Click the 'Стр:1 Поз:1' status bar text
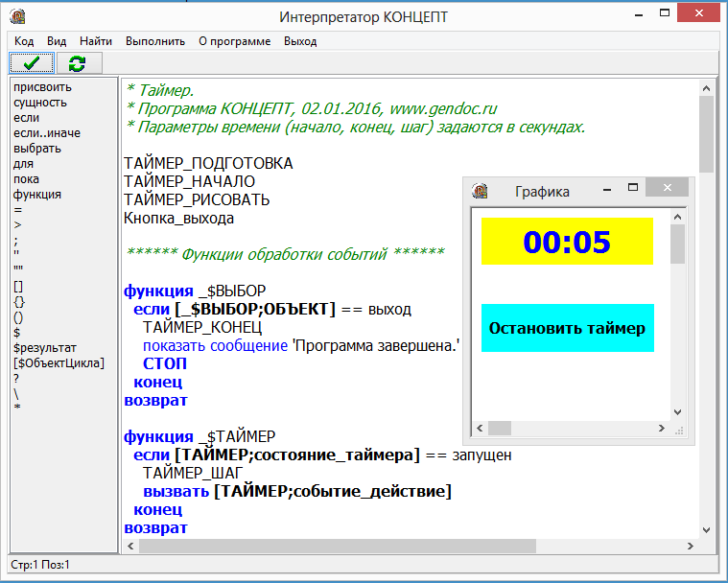This screenshot has height=583, width=728. (40, 565)
